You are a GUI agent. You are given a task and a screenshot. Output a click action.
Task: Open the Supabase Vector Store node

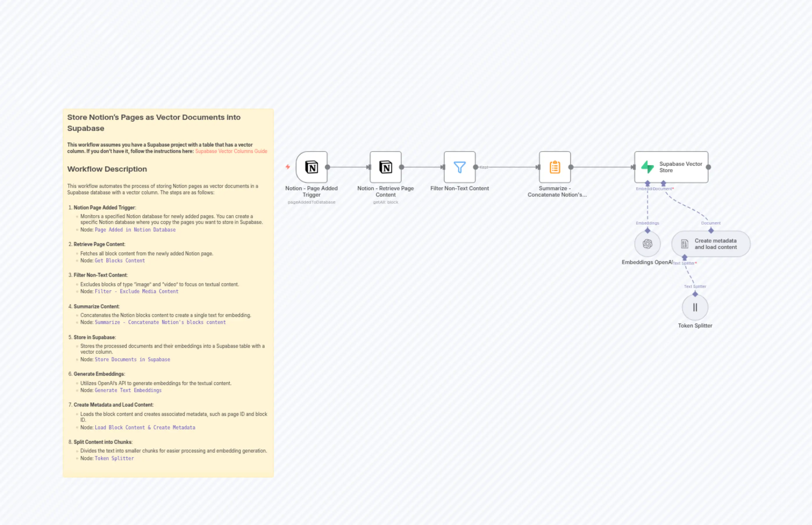point(671,167)
